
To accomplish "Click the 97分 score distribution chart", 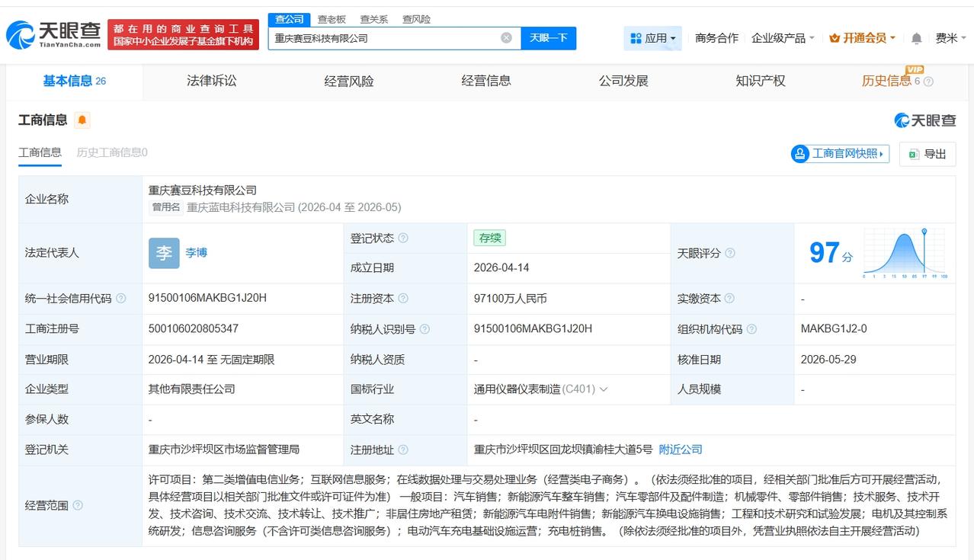I will 905,252.
